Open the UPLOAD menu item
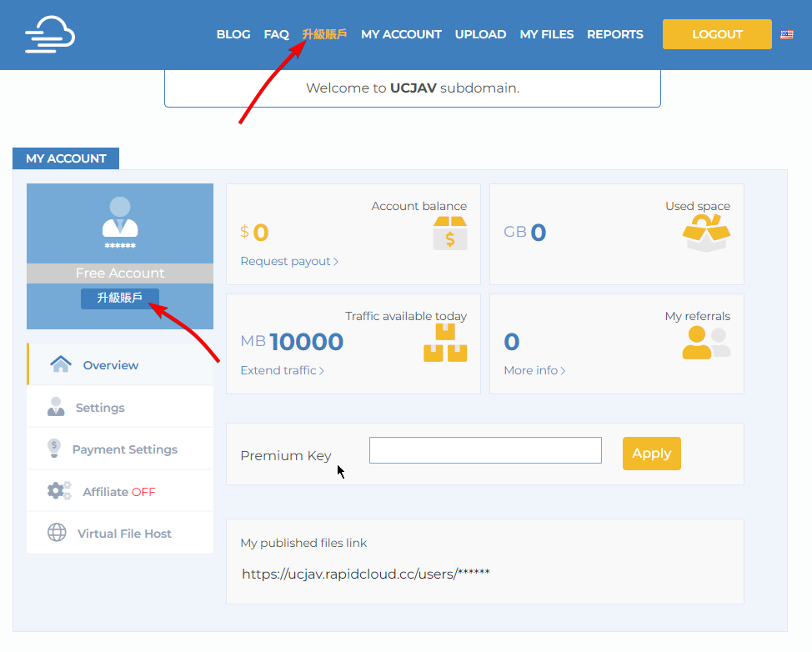The width and height of the screenshot is (812, 652). coord(480,35)
